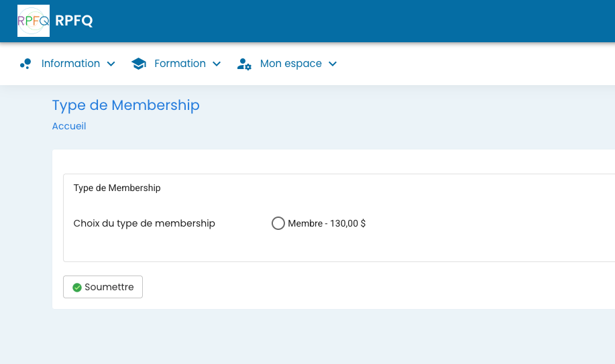Follow the Accueil breadcrumb link

69,126
